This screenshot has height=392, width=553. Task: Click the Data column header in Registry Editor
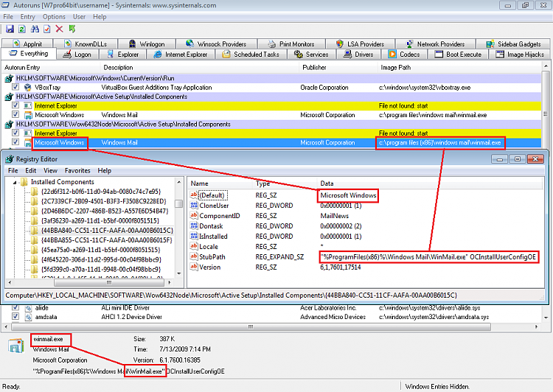(x=430, y=183)
